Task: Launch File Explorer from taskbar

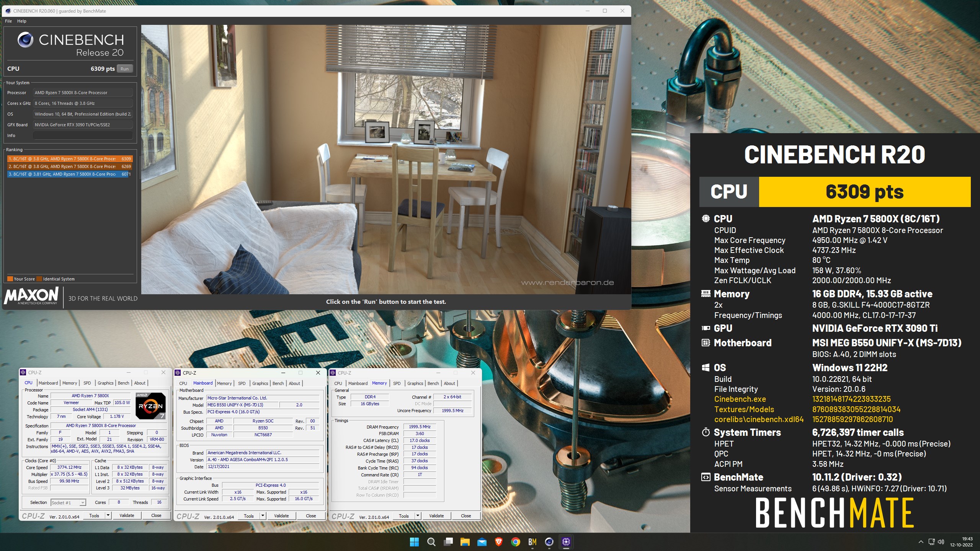Action: coord(465,542)
